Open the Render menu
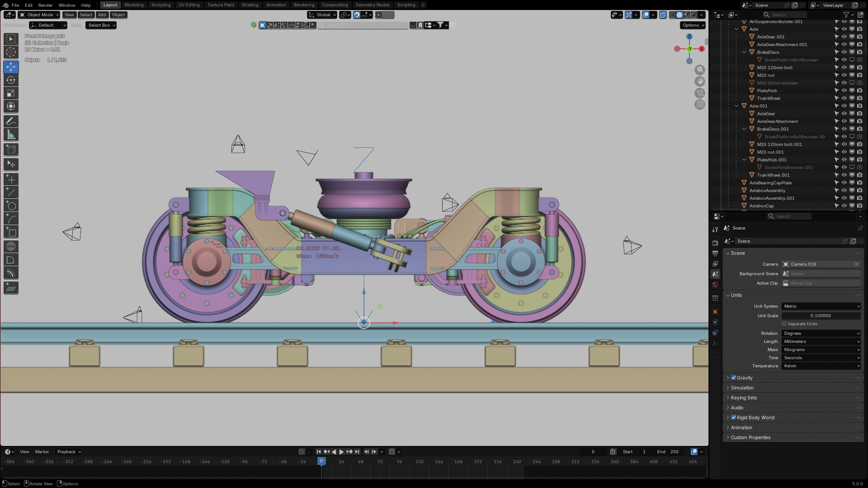Image resolution: width=868 pixels, height=488 pixels. [45, 5]
